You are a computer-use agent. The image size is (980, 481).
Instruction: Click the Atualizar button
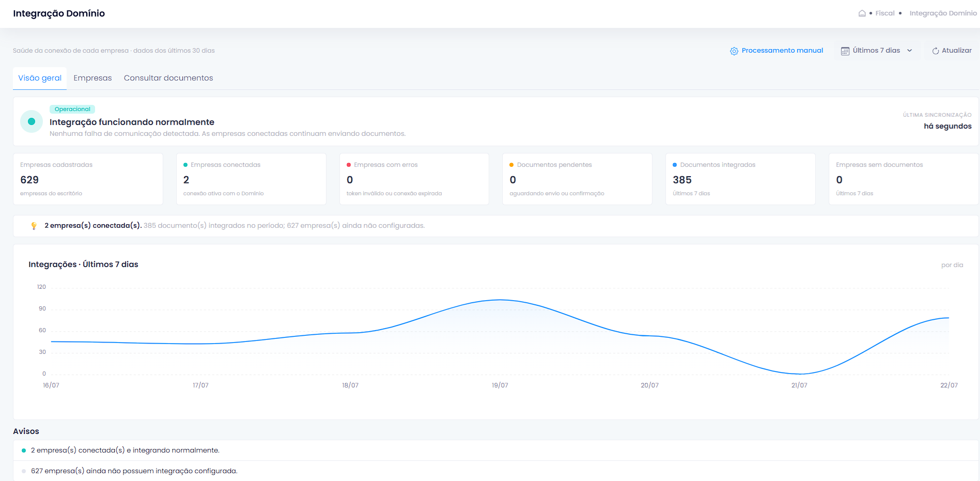952,51
